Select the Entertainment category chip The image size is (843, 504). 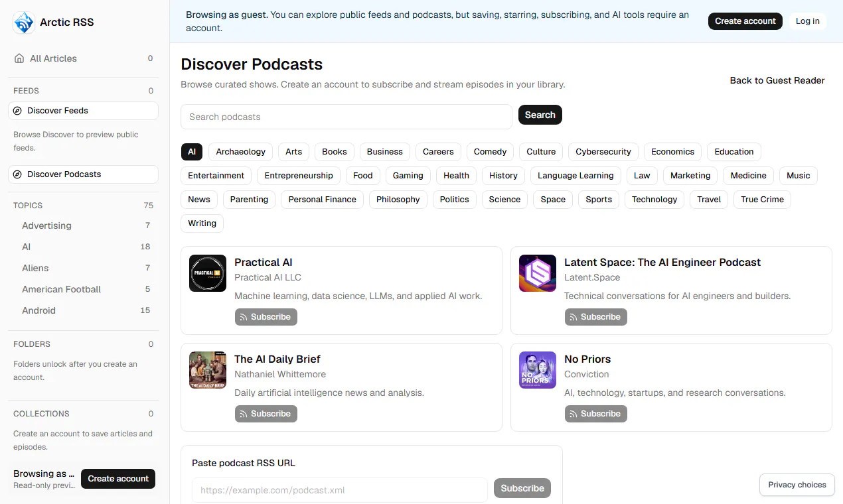216,176
